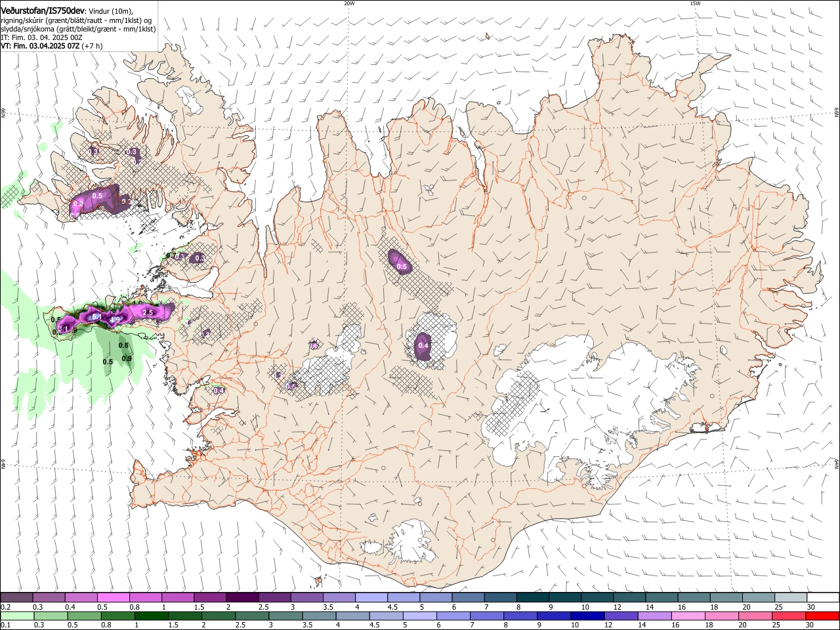Click the 20W longitude label
840x630 pixels.
[349, 3]
